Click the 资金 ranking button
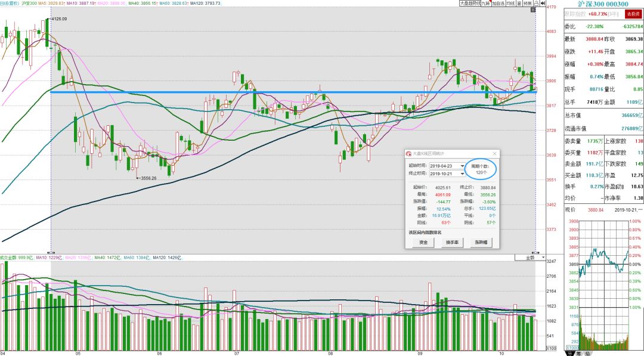644x356 pixels. click(423, 242)
